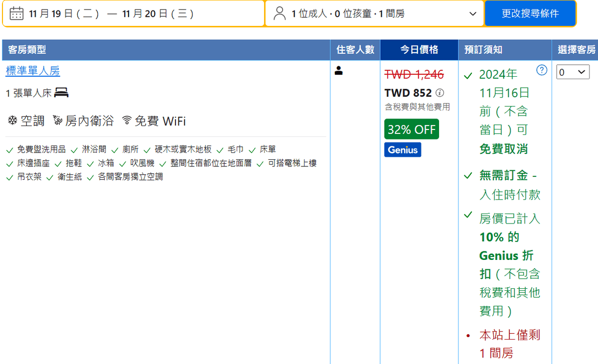The height and width of the screenshot is (364, 598).
Task: Click the question mark help icon in 預訂須知
Action: (x=542, y=70)
